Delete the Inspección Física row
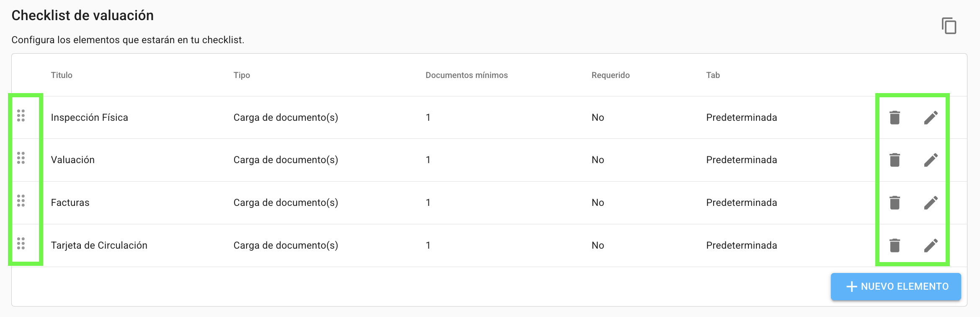 click(x=895, y=117)
